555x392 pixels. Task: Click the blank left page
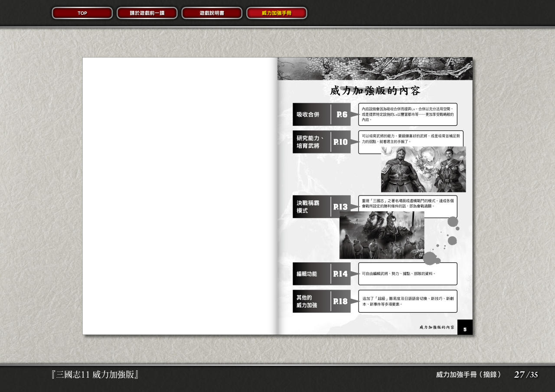[x=180, y=196]
